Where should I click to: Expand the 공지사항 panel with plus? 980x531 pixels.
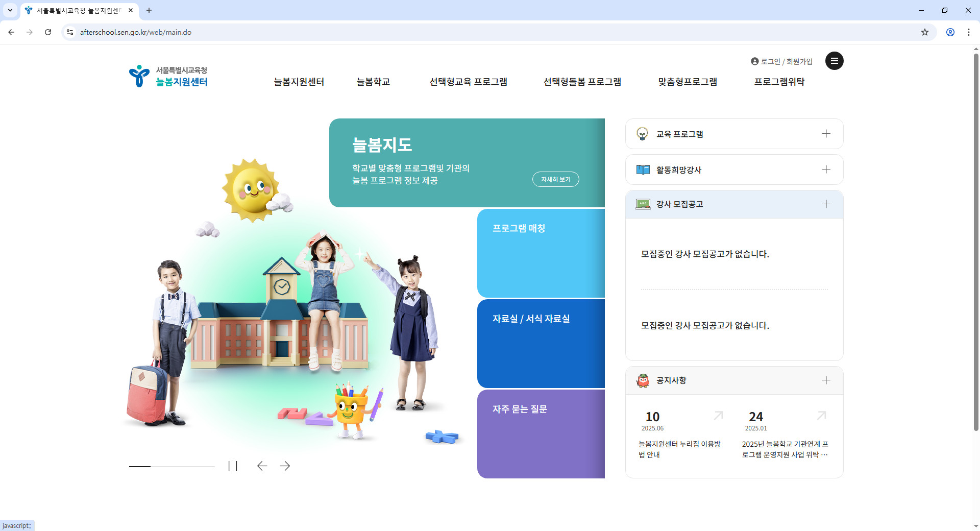[x=826, y=380]
